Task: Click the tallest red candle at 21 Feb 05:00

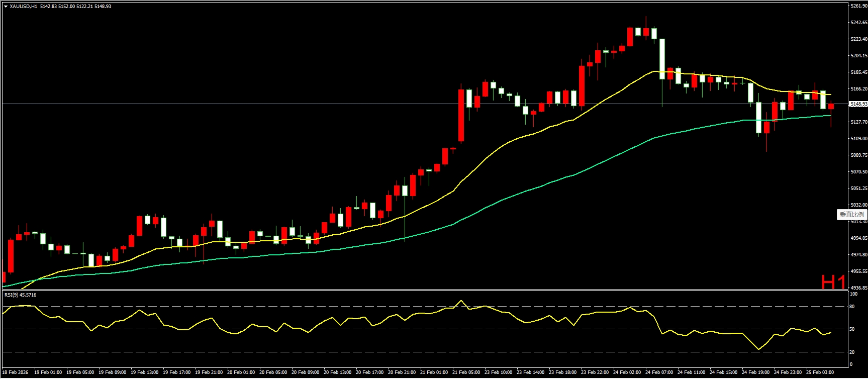Action: (461, 116)
